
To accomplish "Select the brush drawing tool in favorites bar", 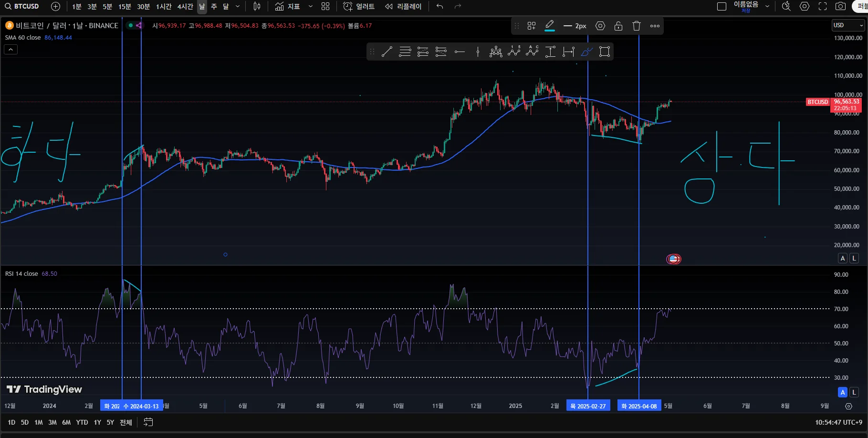I will click(x=586, y=52).
